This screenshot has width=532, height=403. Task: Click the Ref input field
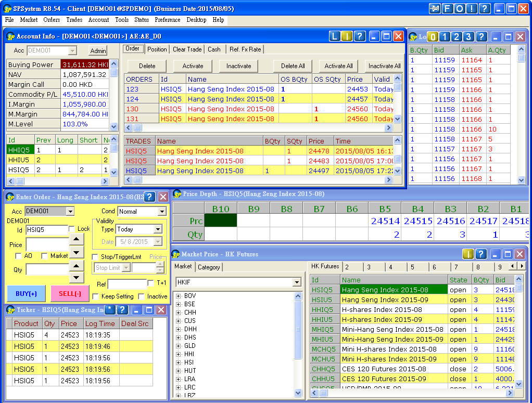pos(127,284)
